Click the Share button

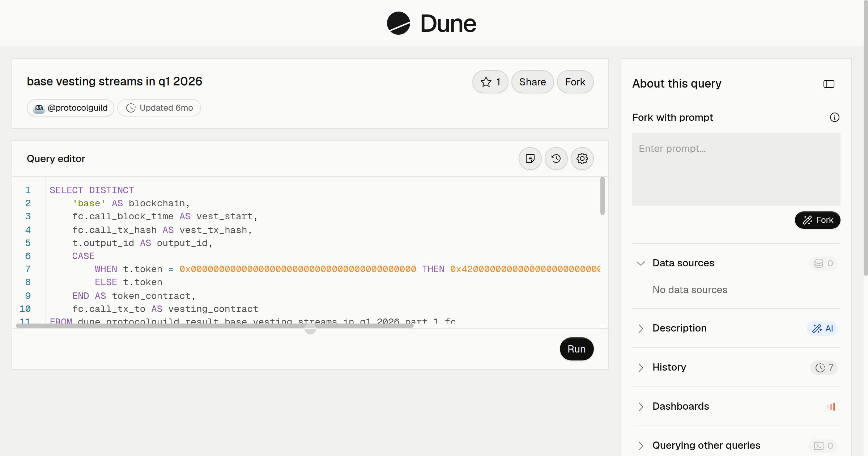532,82
